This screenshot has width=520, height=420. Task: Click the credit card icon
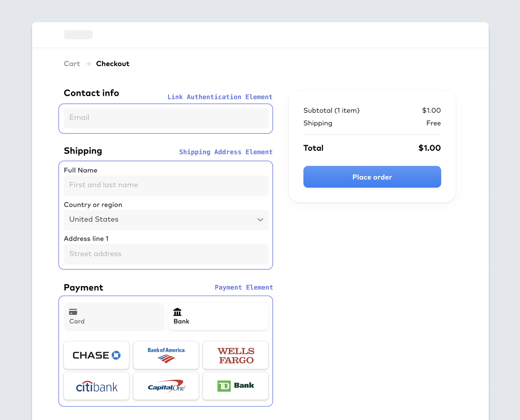click(73, 312)
